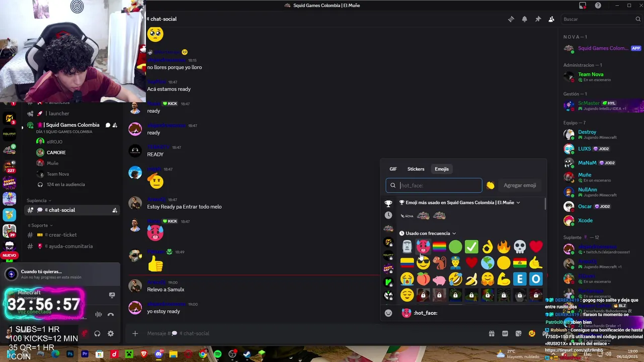Open user settings gear icon

click(x=111, y=333)
